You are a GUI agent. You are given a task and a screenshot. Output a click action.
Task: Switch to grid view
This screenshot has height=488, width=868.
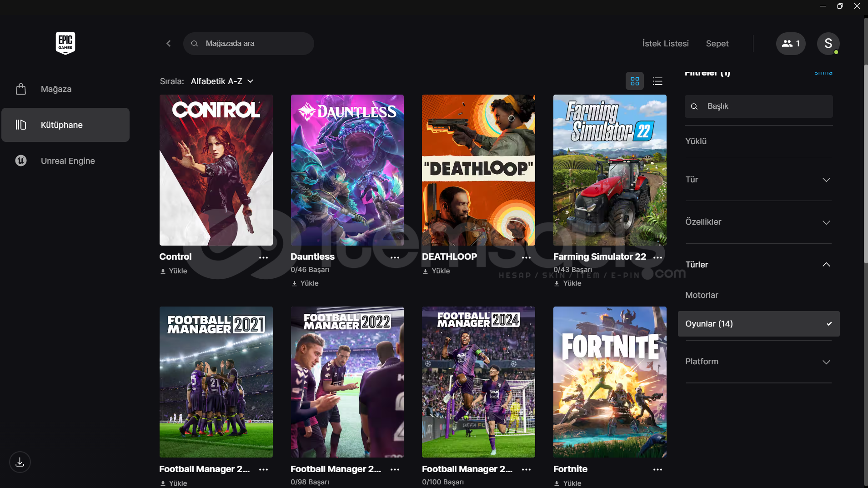pos(635,81)
